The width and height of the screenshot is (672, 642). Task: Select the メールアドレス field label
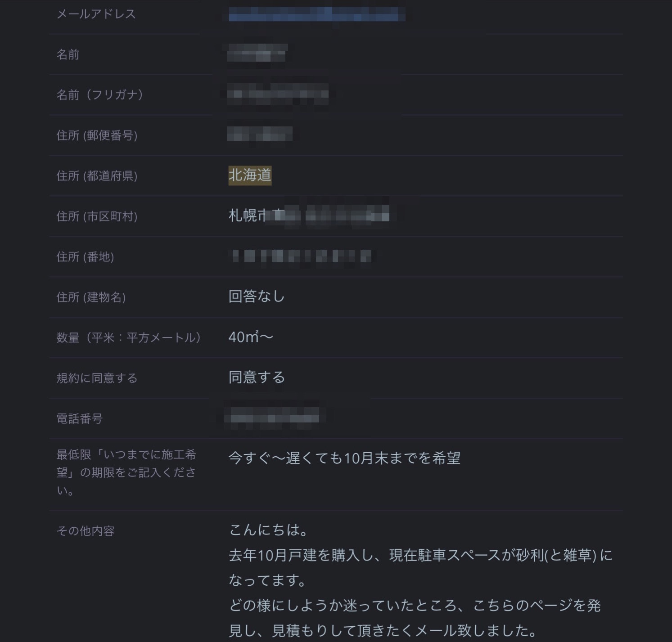tap(96, 14)
